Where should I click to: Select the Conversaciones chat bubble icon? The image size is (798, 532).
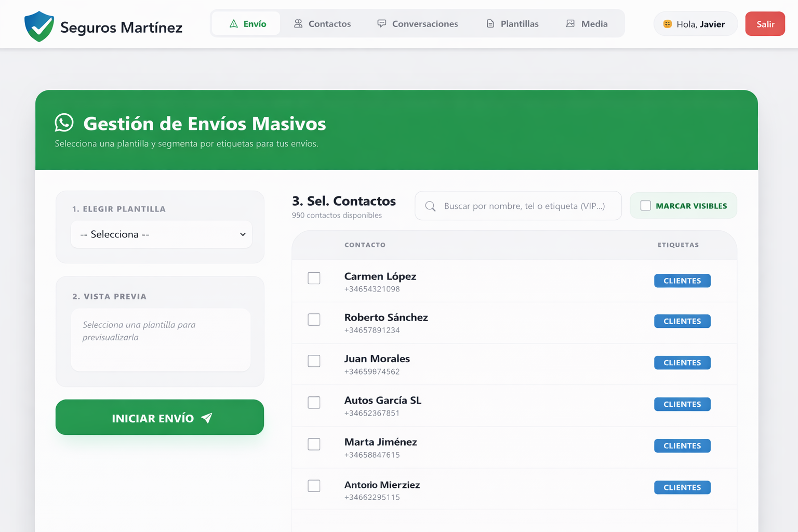(x=382, y=23)
